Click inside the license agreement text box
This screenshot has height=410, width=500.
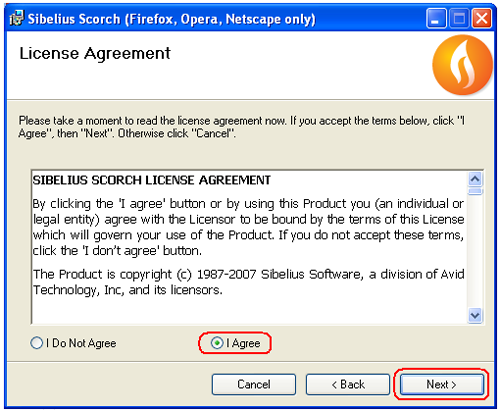(249, 247)
